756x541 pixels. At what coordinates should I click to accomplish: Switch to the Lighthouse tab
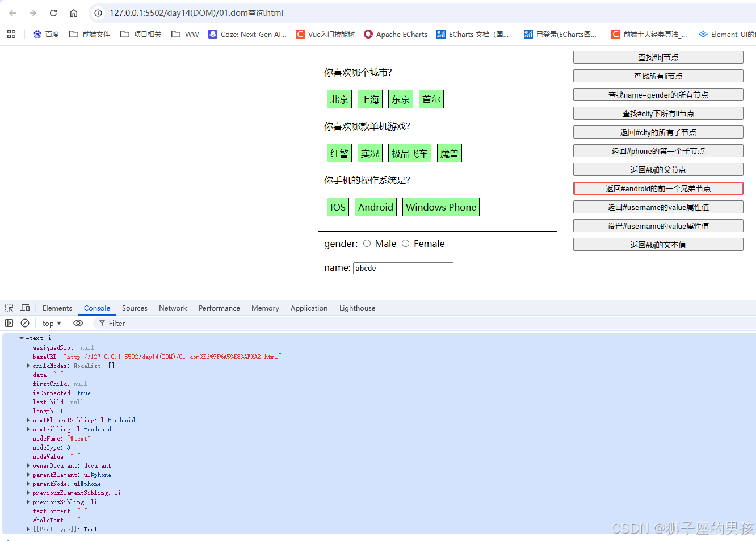(x=357, y=308)
